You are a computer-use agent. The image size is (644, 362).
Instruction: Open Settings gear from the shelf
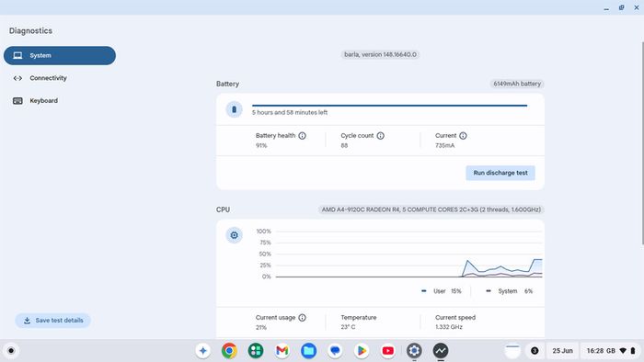point(414,351)
